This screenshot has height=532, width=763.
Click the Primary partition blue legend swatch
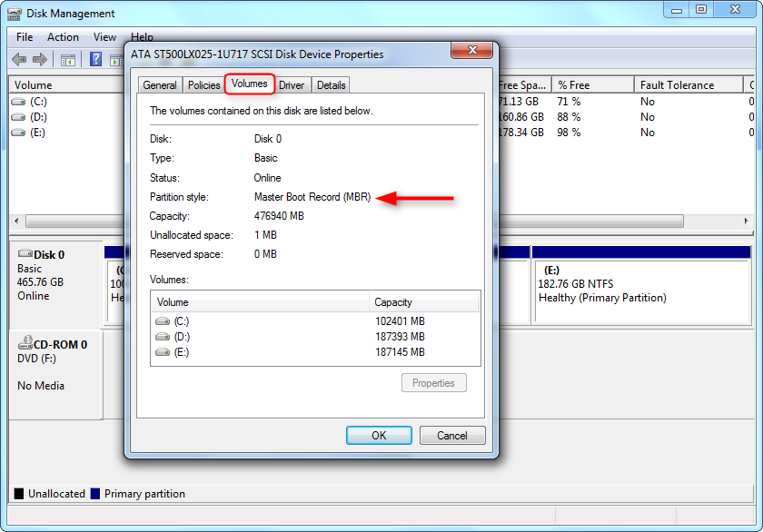[94, 494]
